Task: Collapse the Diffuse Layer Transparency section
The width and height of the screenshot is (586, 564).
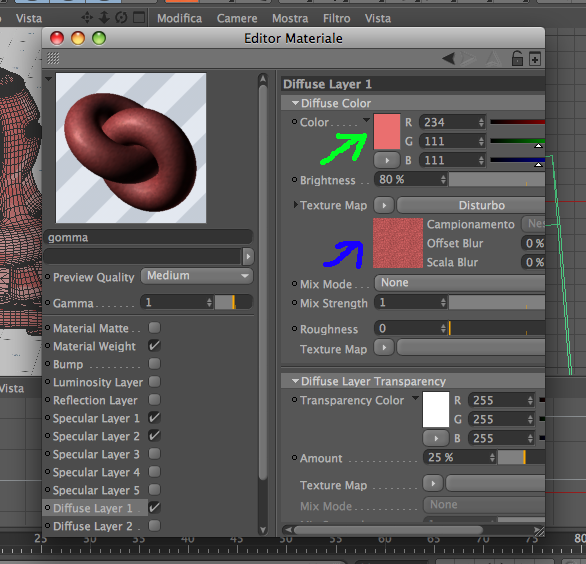Action: click(x=295, y=381)
